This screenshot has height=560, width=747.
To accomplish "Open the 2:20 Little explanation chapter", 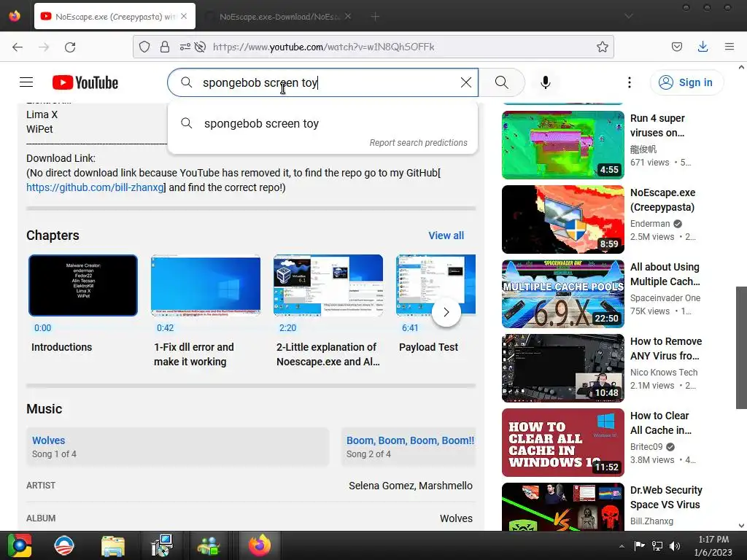I will coord(328,285).
